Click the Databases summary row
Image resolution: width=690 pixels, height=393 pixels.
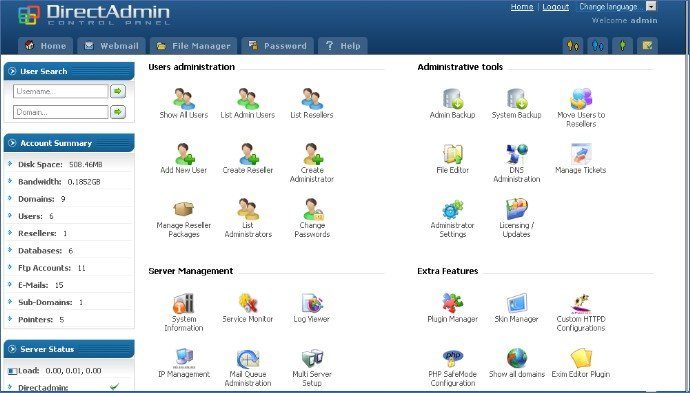click(69, 250)
